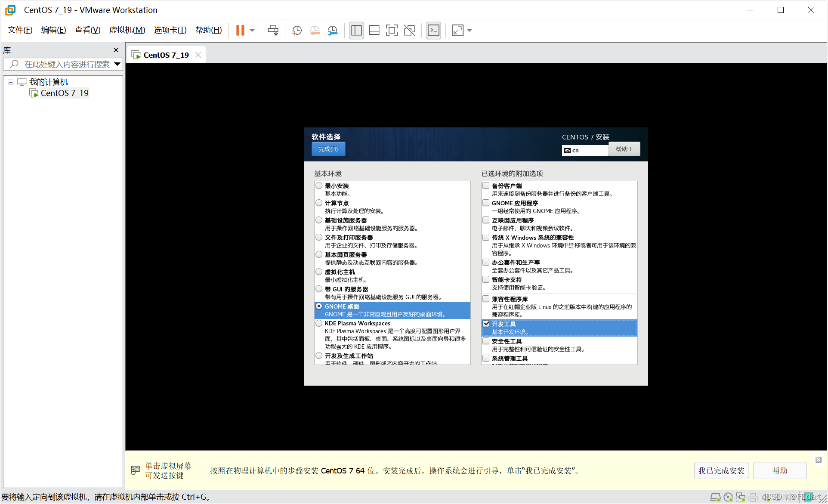
Task: Revert the VM to its snapshot
Action: coord(315,30)
